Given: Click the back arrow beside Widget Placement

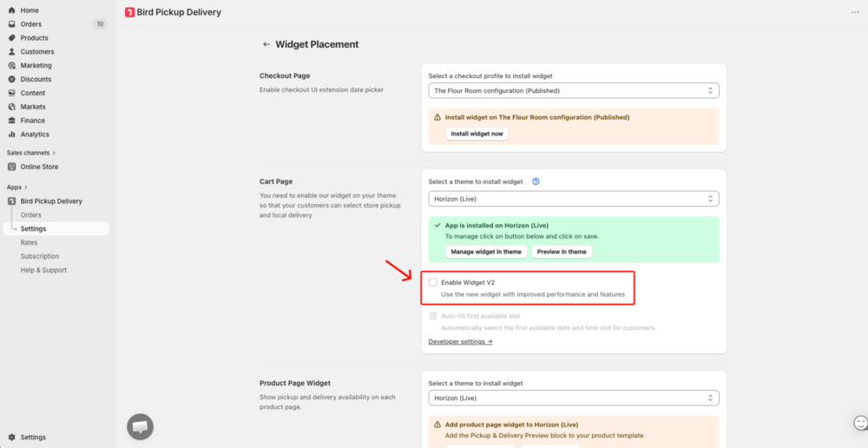Looking at the screenshot, I should 266,44.
